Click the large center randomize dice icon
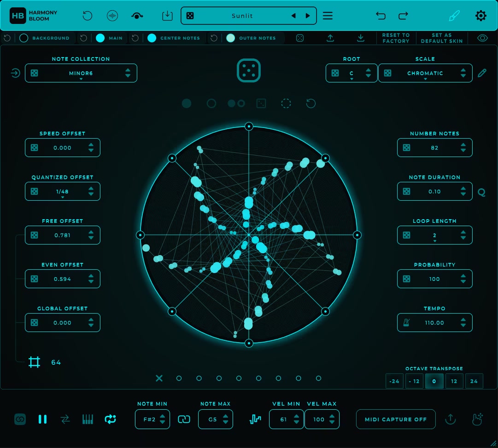 (x=249, y=71)
